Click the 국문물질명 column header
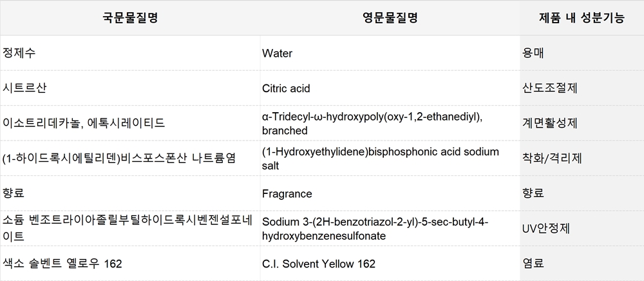This screenshot has width=644, height=281. pos(130,18)
